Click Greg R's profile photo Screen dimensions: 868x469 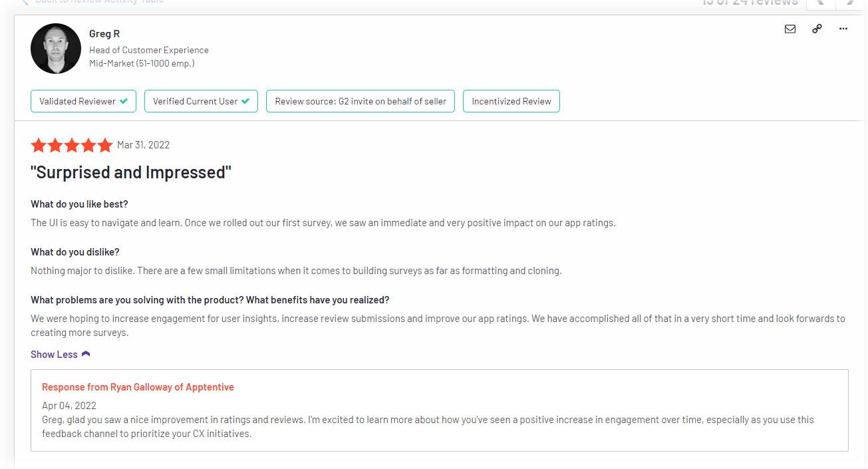click(56, 49)
